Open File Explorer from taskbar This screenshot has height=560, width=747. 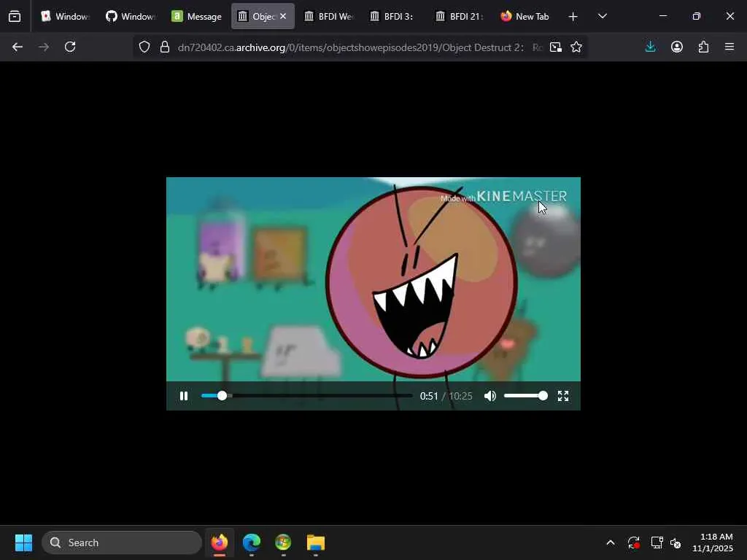click(315, 542)
